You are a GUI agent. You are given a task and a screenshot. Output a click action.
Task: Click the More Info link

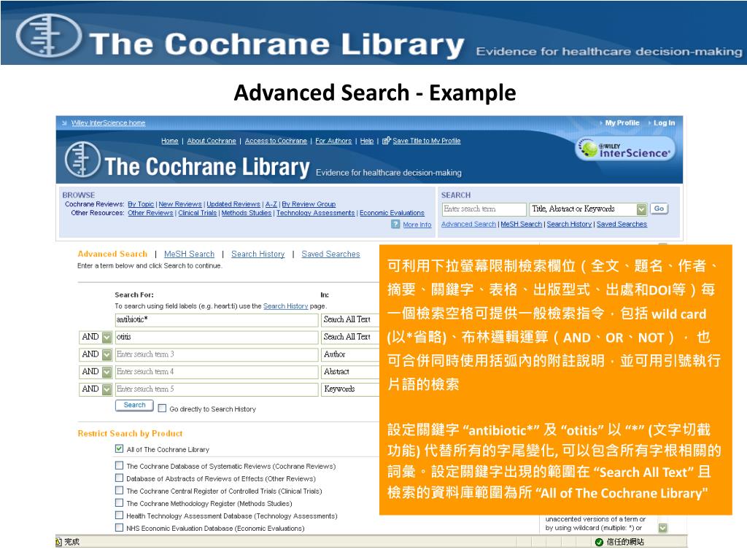tap(417, 225)
